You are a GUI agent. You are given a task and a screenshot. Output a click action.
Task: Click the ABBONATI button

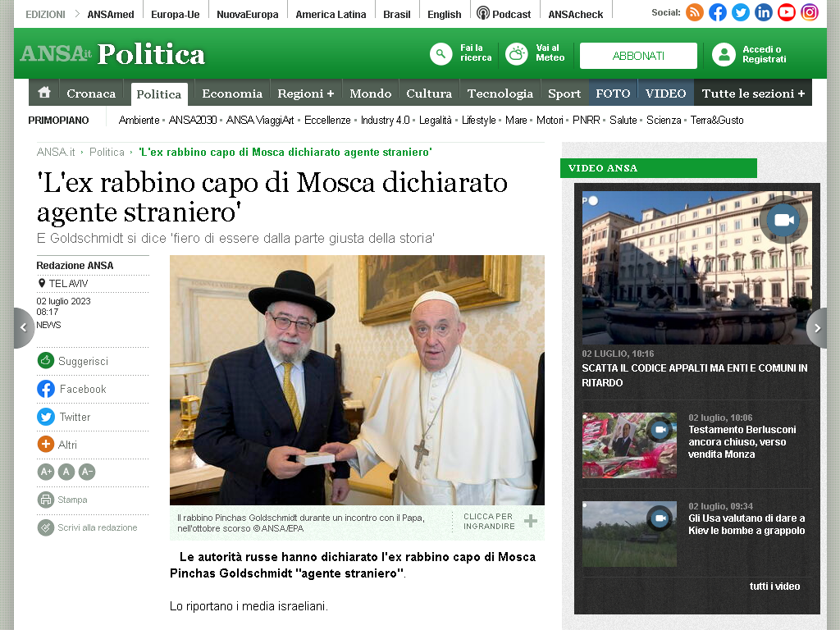click(x=638, y=56)
